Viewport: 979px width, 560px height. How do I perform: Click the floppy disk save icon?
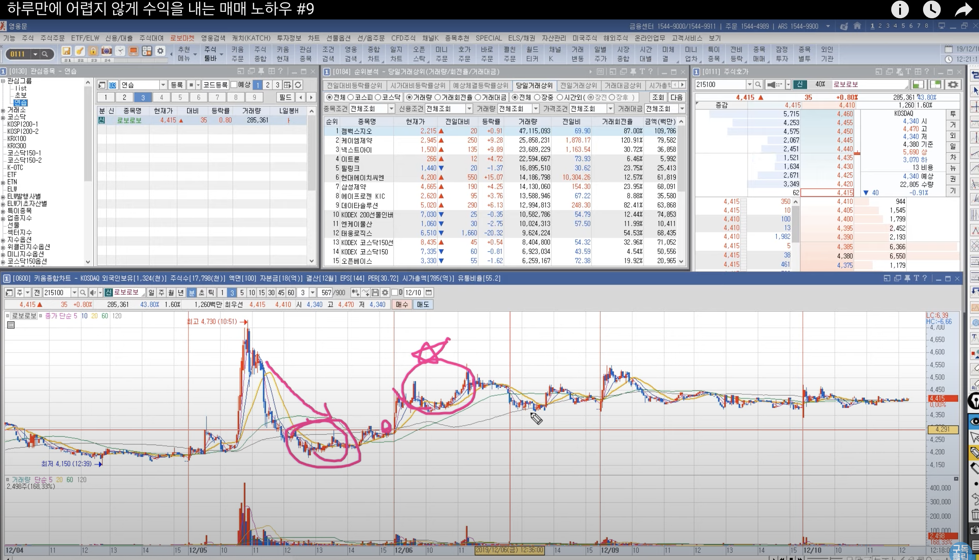(66, 51)
